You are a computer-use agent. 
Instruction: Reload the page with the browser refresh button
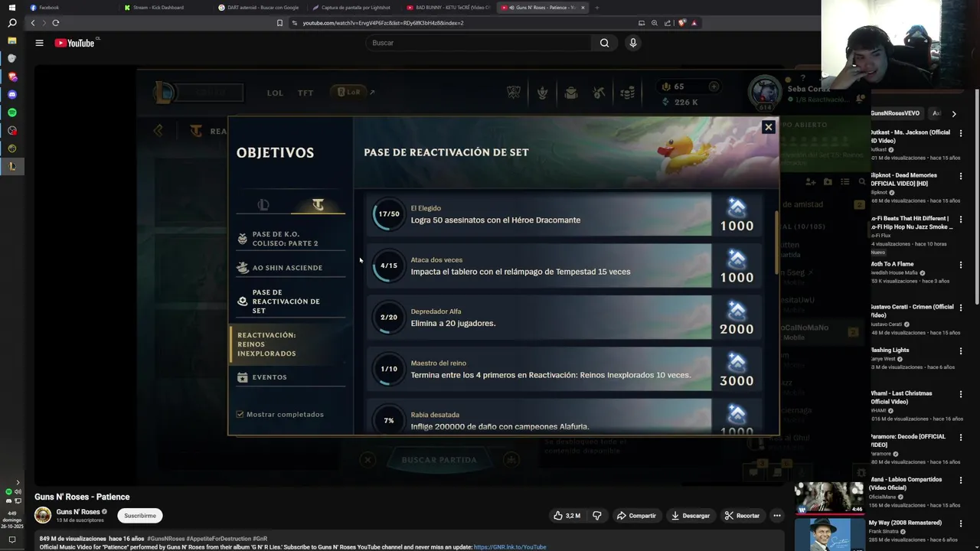click(x=56, y=23)
